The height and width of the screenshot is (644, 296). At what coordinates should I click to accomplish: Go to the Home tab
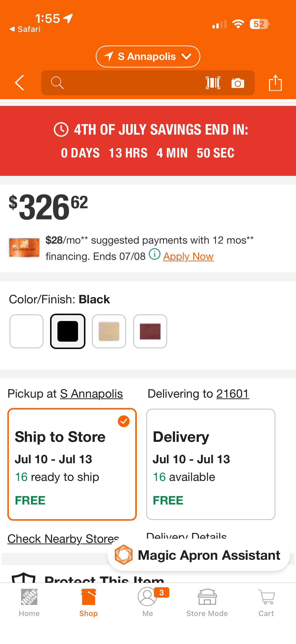point(29,602)
